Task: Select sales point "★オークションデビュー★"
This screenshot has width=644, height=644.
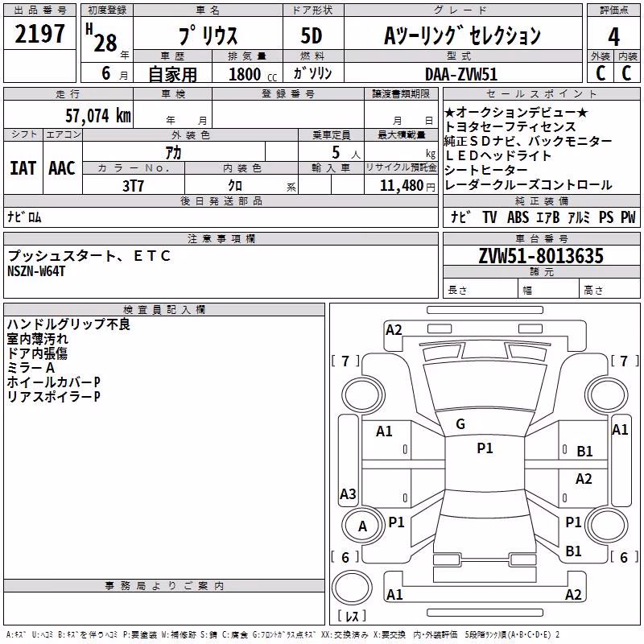Action: pos(516,112)
